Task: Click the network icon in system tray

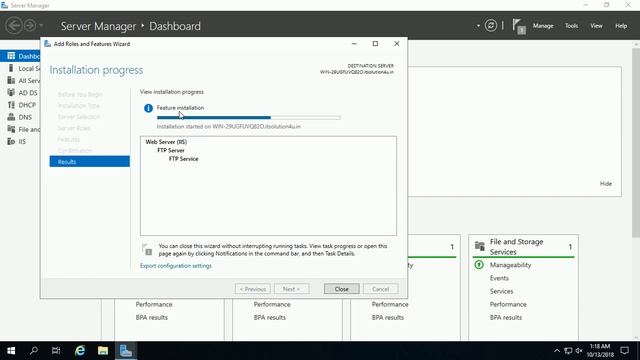Action: pyautogui.click(x=568, y=351)
